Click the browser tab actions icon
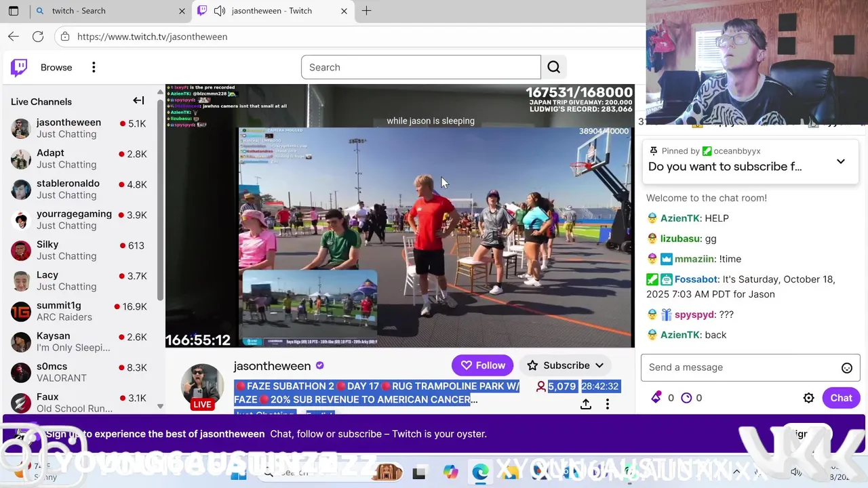868x488 pixels. (14, 11)
